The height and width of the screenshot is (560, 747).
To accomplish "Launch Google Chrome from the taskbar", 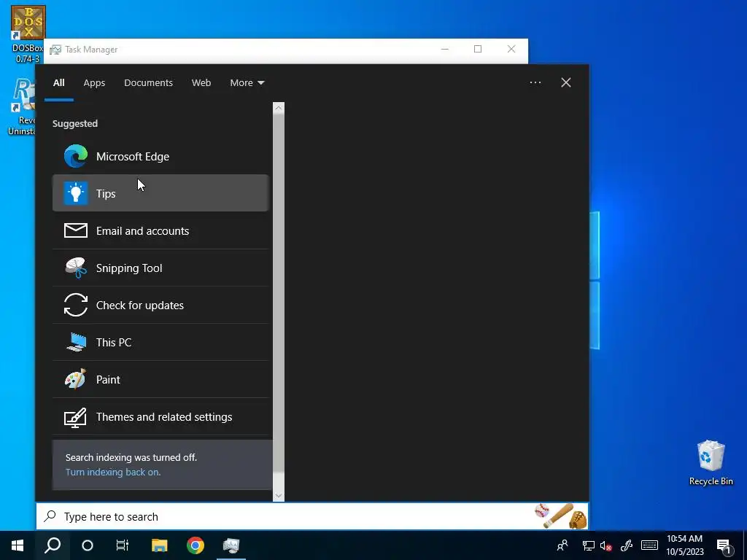I will point(196,545).
